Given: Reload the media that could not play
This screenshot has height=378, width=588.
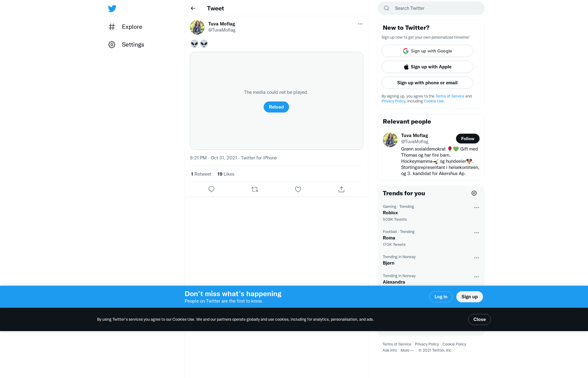Looking at the screenshot, I should pyautogui.click(x=276, y=107).
